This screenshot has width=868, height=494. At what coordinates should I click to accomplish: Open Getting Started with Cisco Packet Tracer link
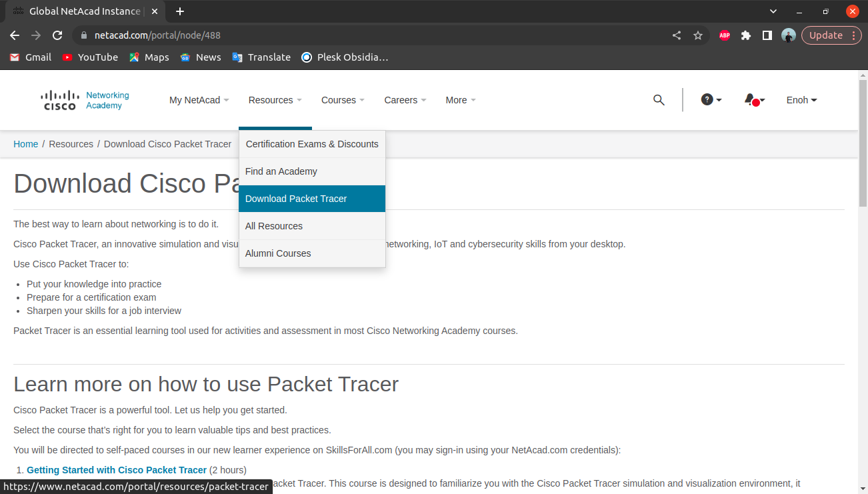coord(117,470)
